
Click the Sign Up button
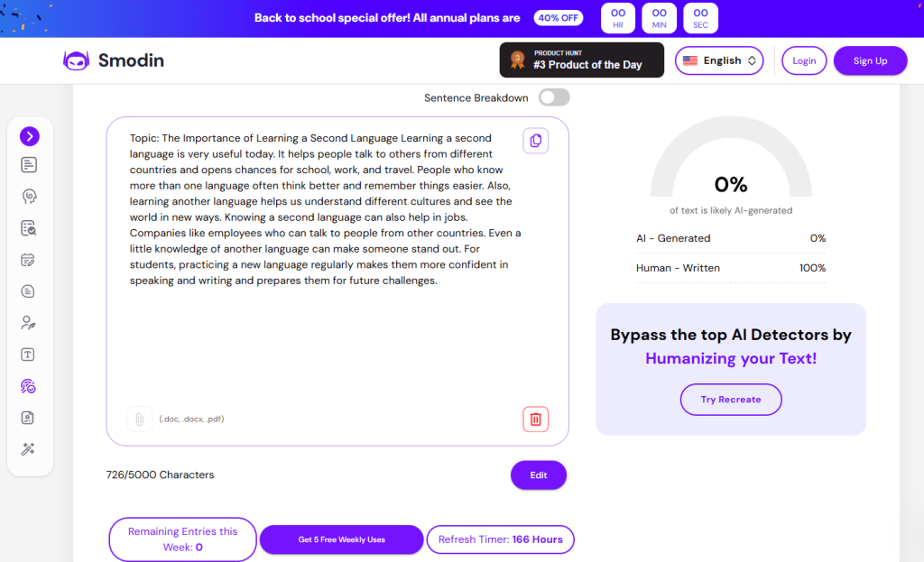(870, 60)
